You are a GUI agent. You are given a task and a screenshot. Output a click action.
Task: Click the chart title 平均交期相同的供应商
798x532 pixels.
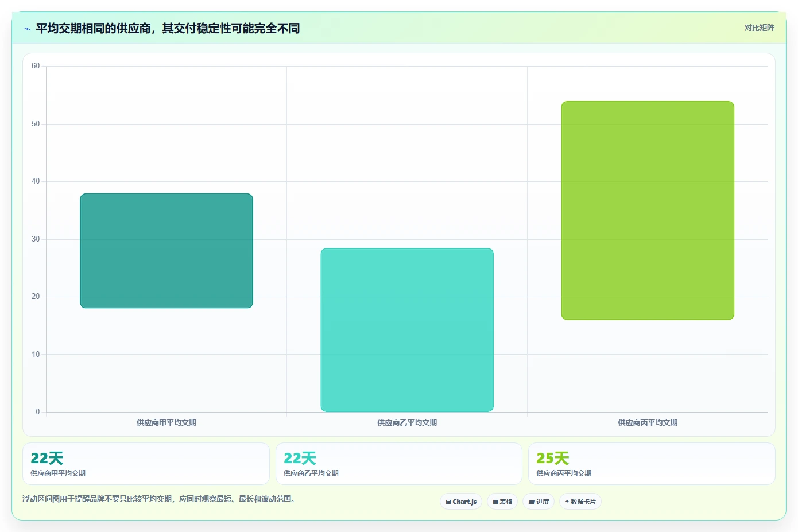pos(168,28)
